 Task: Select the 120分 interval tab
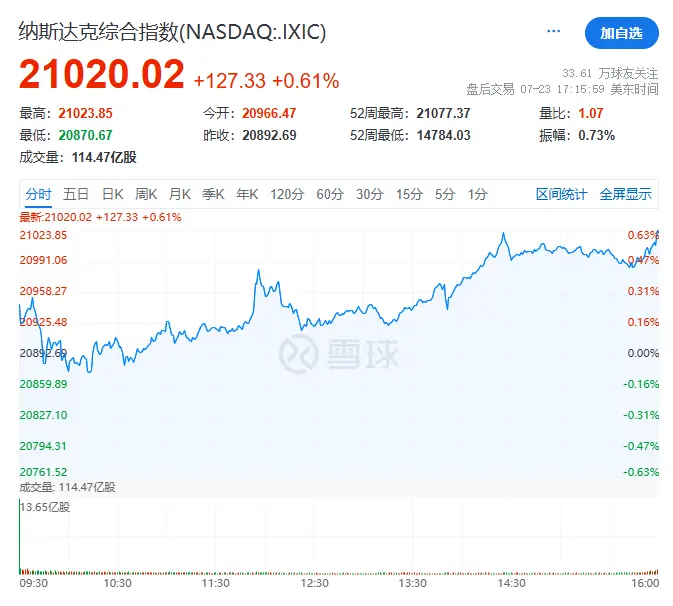pyautogui.click(x=287, y=194)
